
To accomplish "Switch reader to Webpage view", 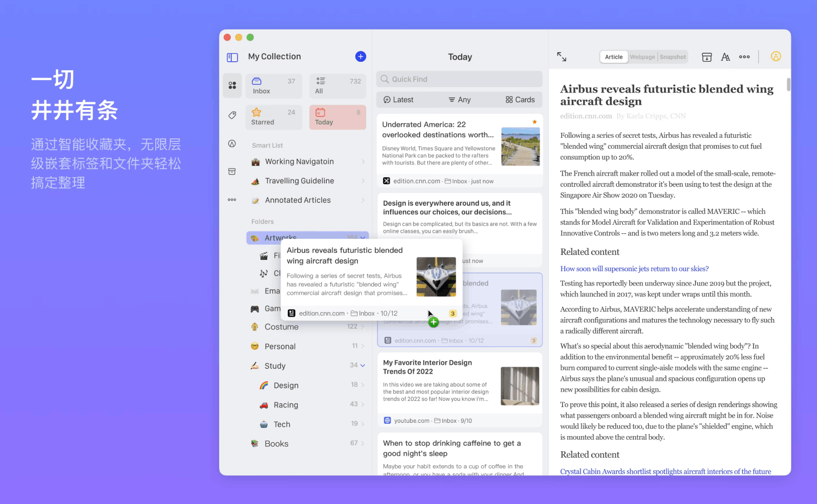I will pyautogui.click(x=642, y=57).
